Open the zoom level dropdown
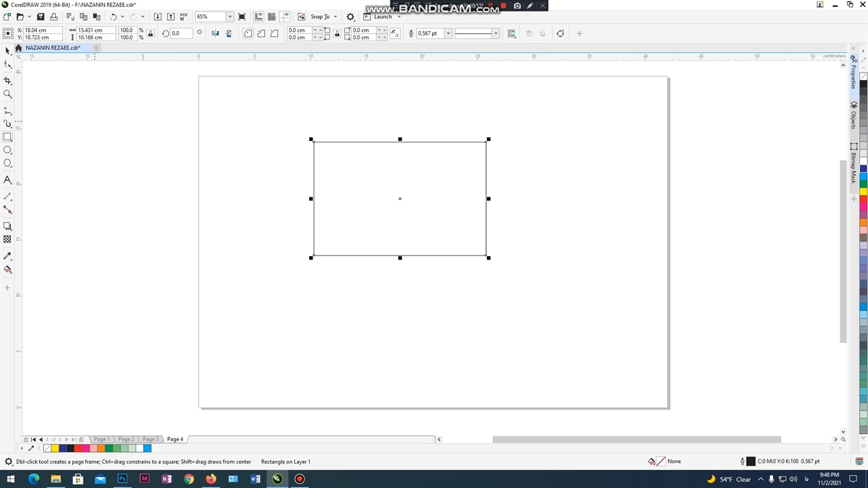The width and height of the screenshot is (868, 488). (x=230, y=16)
